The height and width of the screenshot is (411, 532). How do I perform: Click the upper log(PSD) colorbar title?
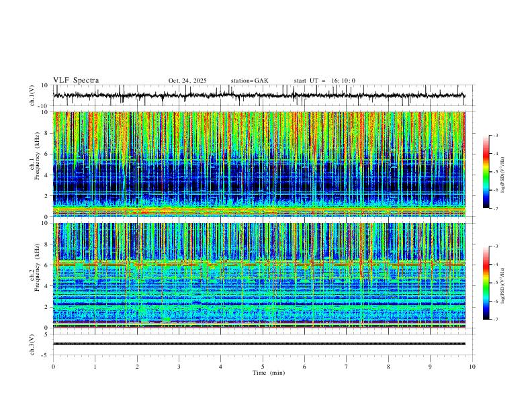pyautogui.click(x=503, y=175)
